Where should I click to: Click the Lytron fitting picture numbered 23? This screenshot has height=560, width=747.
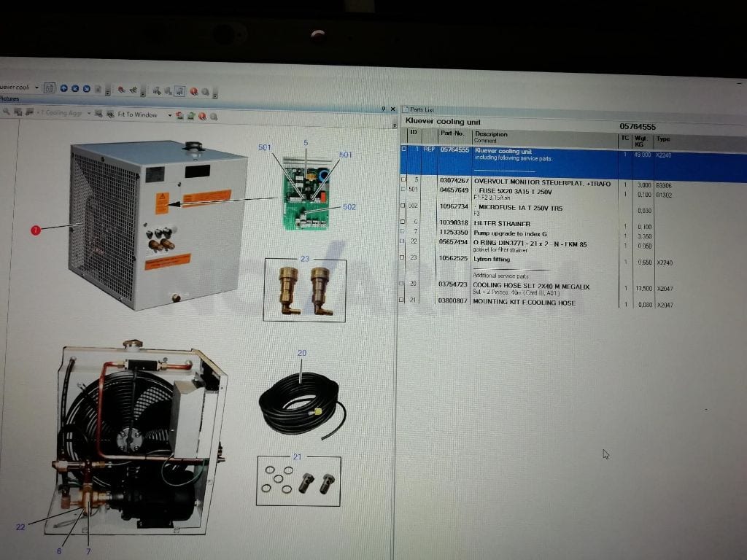(x=304, y=290)
